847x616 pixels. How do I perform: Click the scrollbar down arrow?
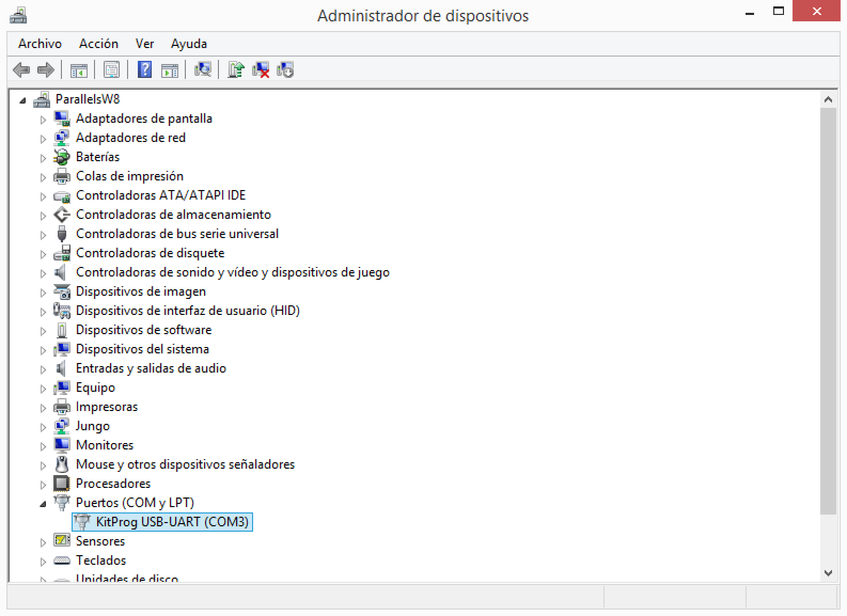(828, 573)
